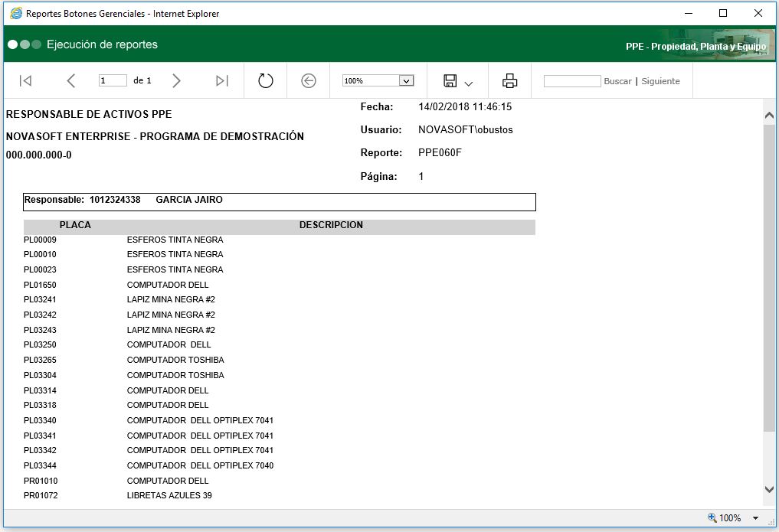Select placa PL03265
The width and height of the screenshot is (779, 532).
(x=41, y=360)
